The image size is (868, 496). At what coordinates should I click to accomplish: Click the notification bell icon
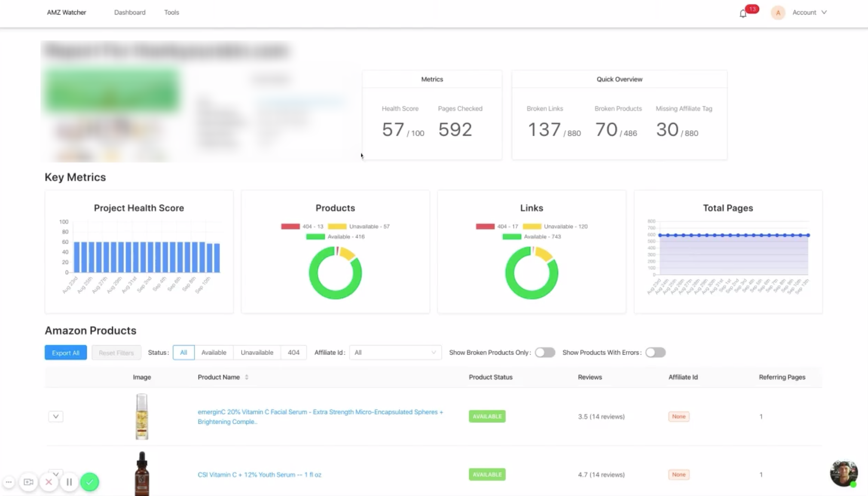click(743, 12)
